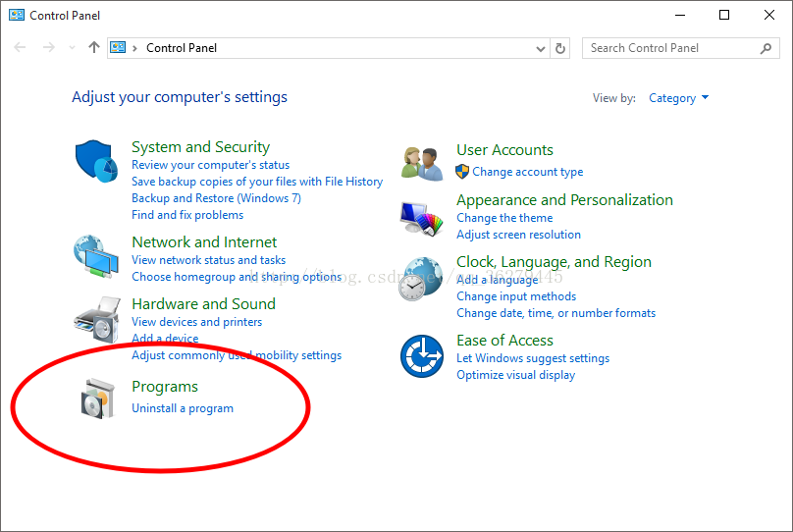Maximize the Control Panel window

click(x=724, y=15)
